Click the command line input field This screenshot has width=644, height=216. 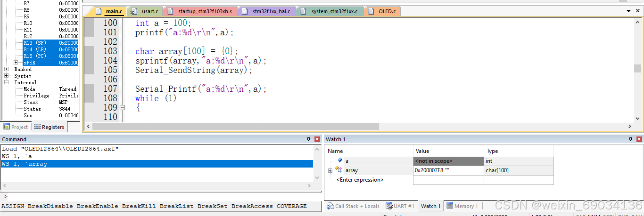point(163,197)
